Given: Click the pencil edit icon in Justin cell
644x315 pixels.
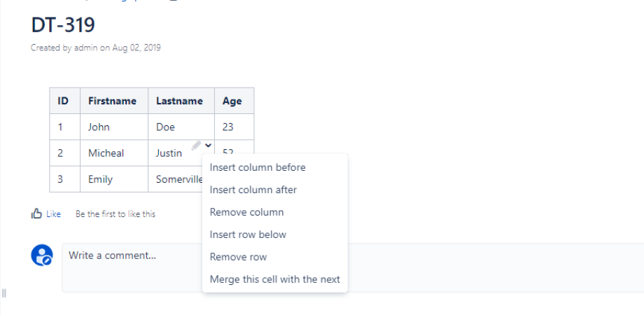Looking at the screenshot, I should pos(196,145).
